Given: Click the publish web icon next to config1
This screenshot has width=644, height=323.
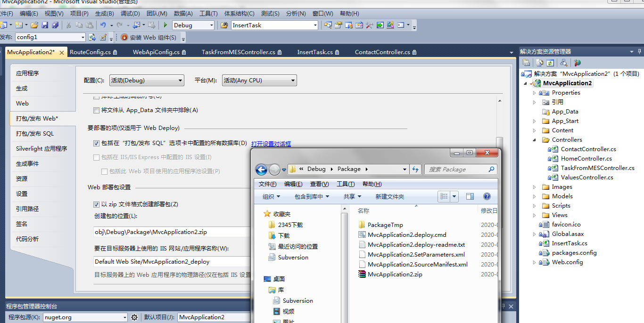Looking at the screenshot, I should [x=92, y=37].
